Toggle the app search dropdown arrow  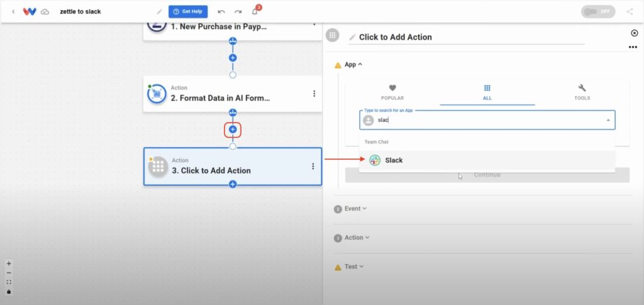(x=608, y=120)
